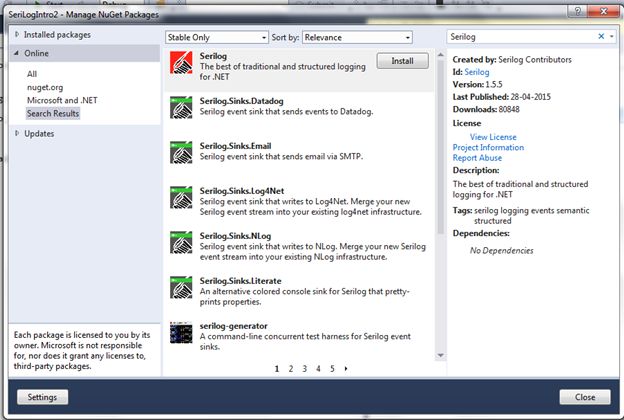
Task: Focus the Serilog search input field
Action: click(x=521, y=37)
